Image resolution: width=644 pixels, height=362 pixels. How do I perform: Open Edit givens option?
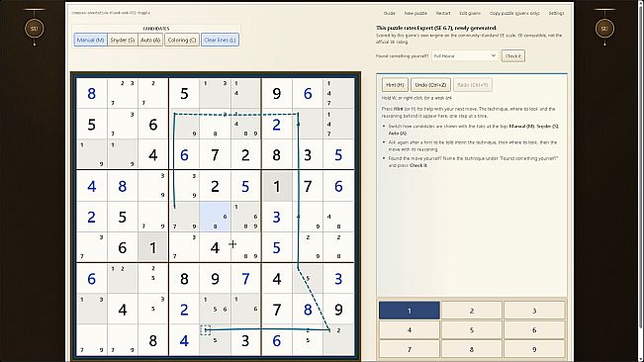pyautogui.click(x=470, y=13)
